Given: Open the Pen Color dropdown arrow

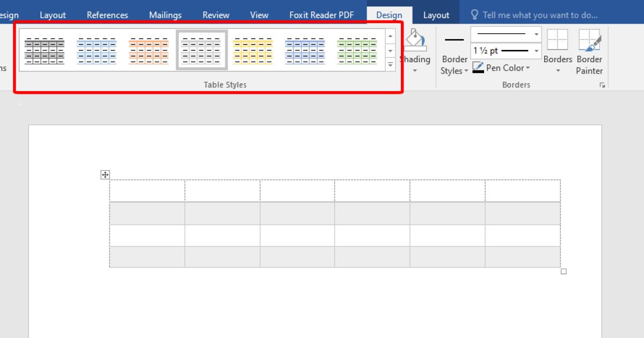Looking at the screenshot, I should tap(528, 68).
